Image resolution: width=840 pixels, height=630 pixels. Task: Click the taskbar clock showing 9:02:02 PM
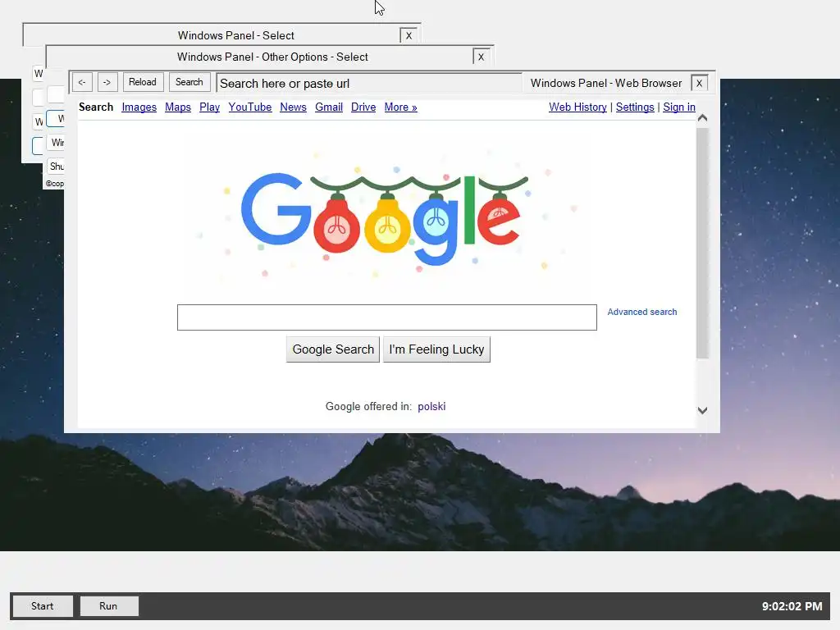coord(792,606)
